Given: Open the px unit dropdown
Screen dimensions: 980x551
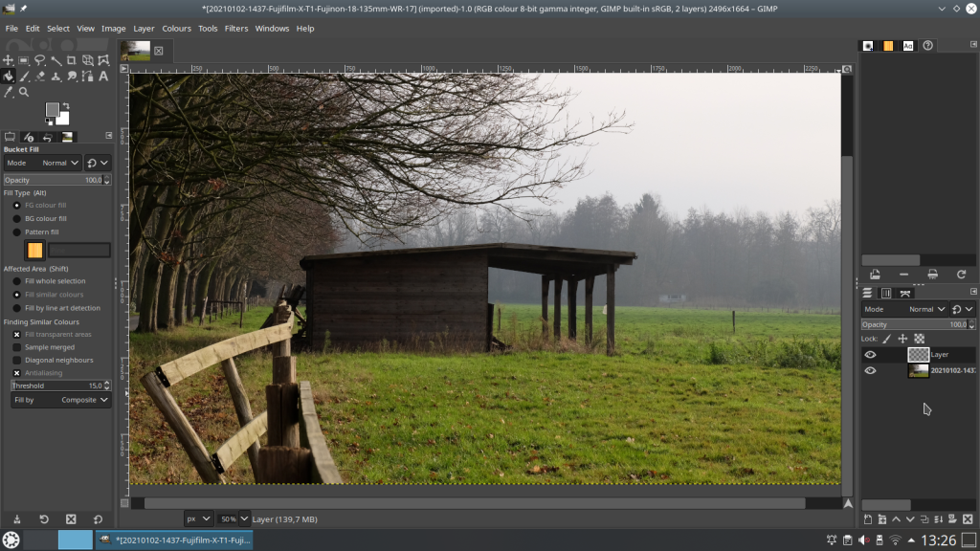Looking at the screenshot, I should tap(199, 518).
